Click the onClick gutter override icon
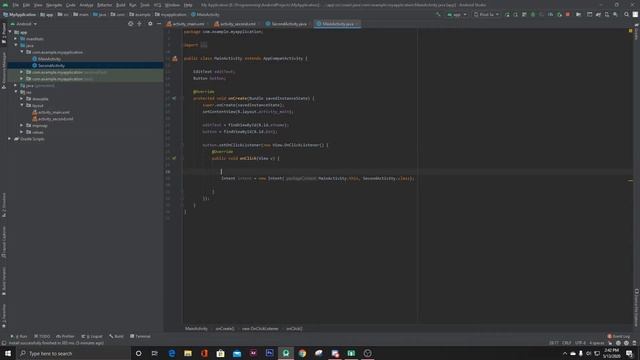 pyautogui.click(x=174, y=158)
